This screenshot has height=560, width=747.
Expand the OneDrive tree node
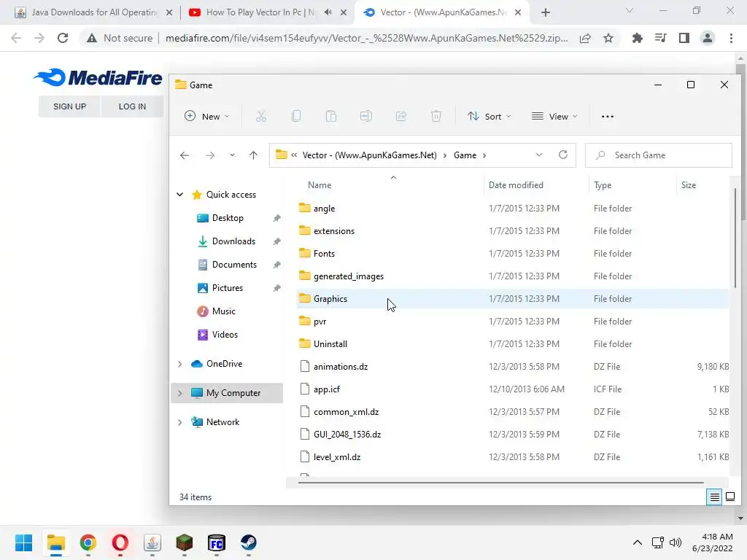179,364
